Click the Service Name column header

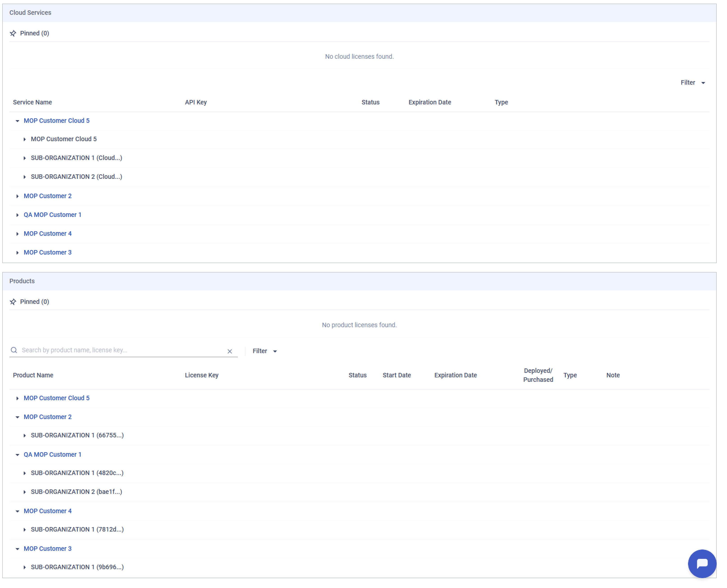click(32, 103)
